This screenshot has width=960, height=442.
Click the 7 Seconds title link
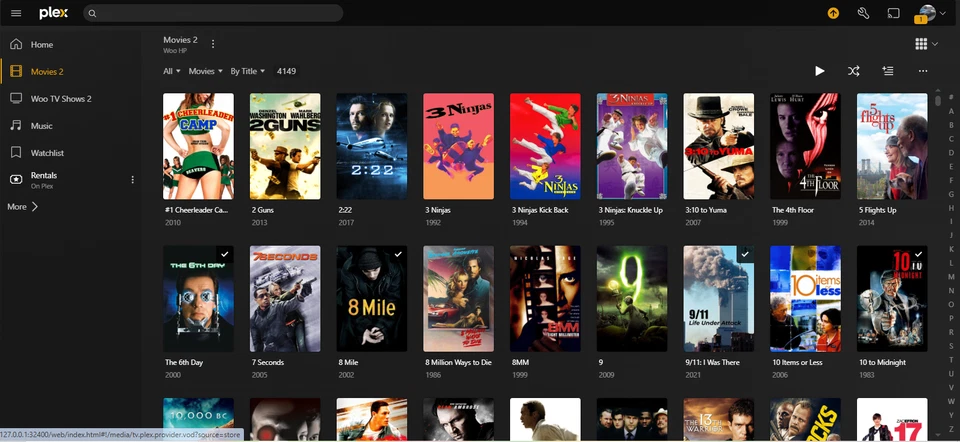tap(268, 362)
